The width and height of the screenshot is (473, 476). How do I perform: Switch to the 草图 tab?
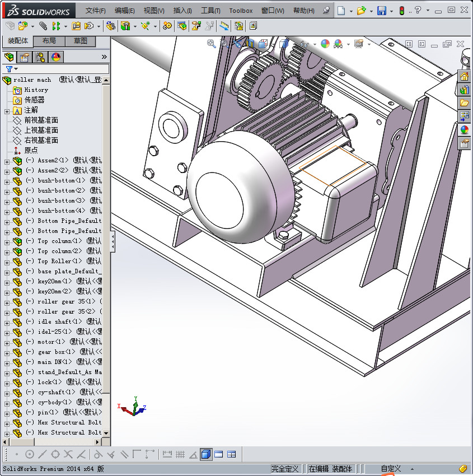pyautogui.click(x=81, y=41)
